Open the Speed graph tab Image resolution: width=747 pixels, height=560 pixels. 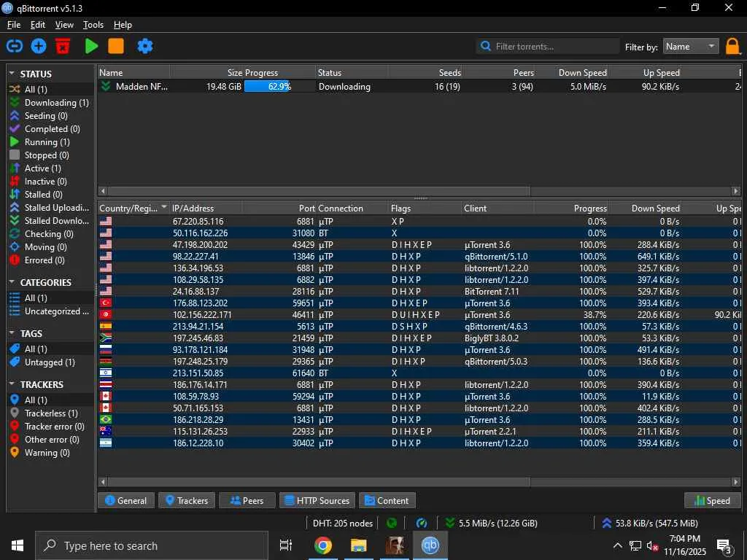(x=713, y=500)
